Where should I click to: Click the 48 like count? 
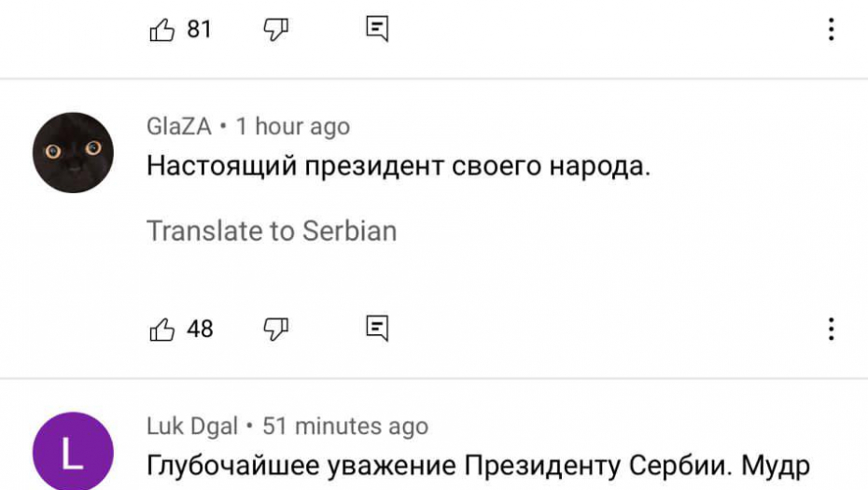click(x=200, y=329)
